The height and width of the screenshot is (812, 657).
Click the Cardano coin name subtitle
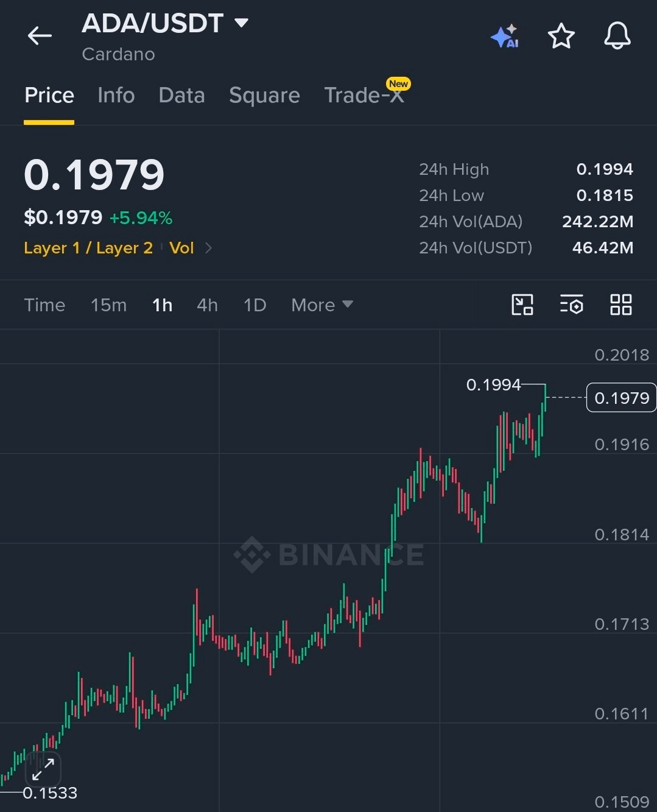[119, 54]
